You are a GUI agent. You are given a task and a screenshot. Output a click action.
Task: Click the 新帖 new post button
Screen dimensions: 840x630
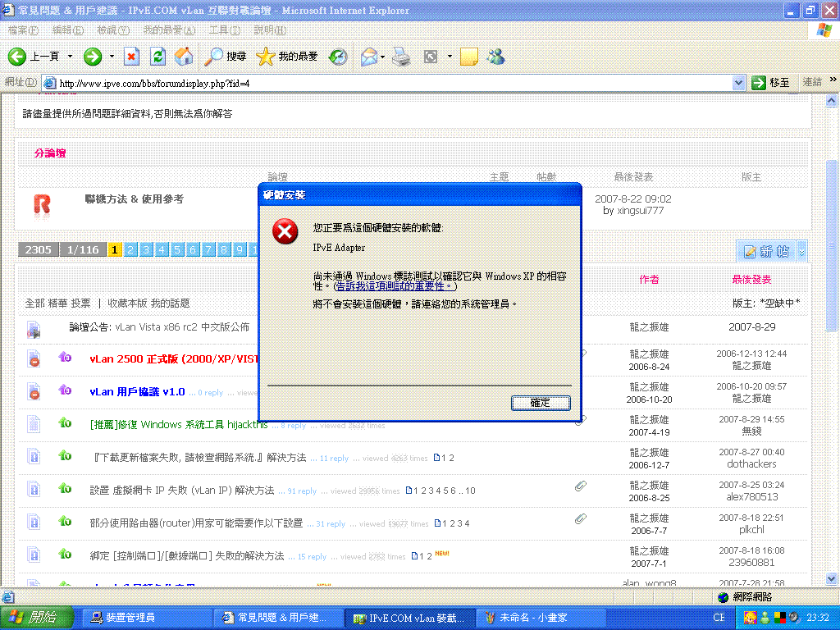tap(767, 251)
